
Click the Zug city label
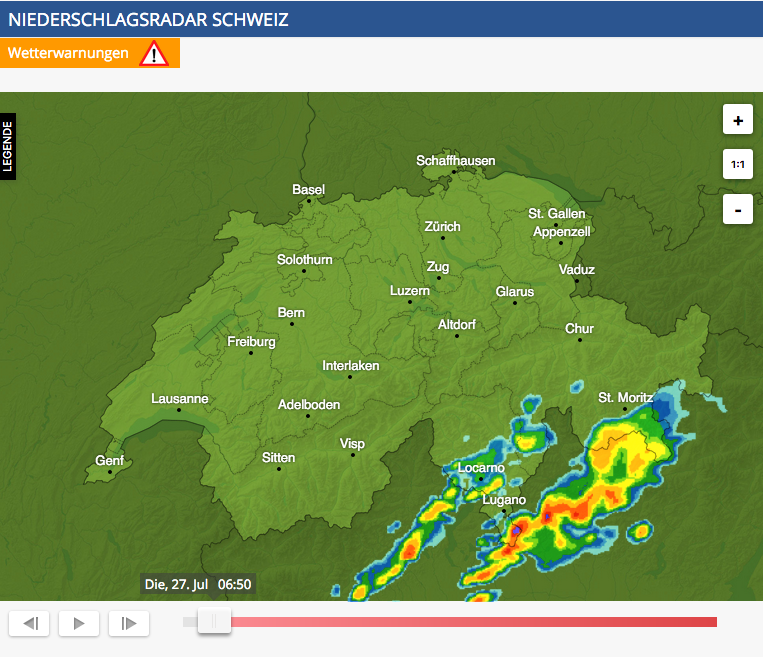coord(438,267)
